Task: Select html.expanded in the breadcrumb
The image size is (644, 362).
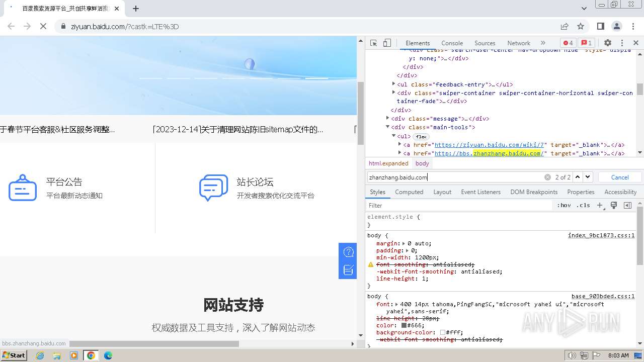Action: [x=388, y=163]
